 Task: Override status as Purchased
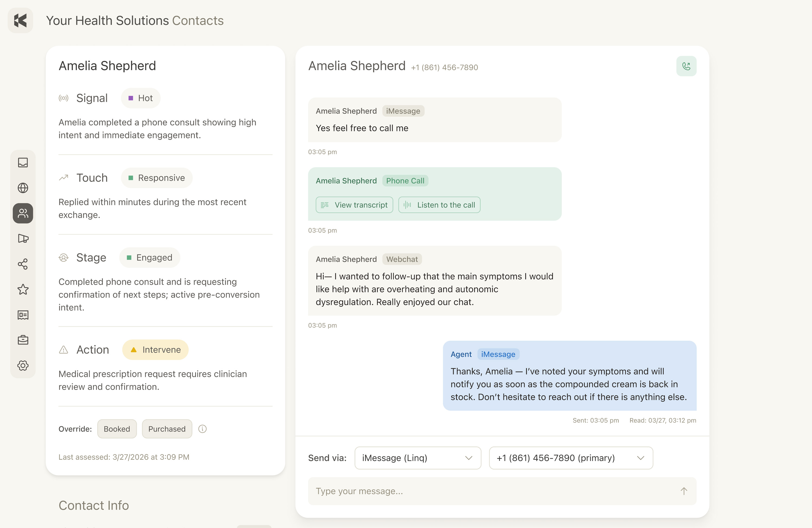click(x=167, y=429)
